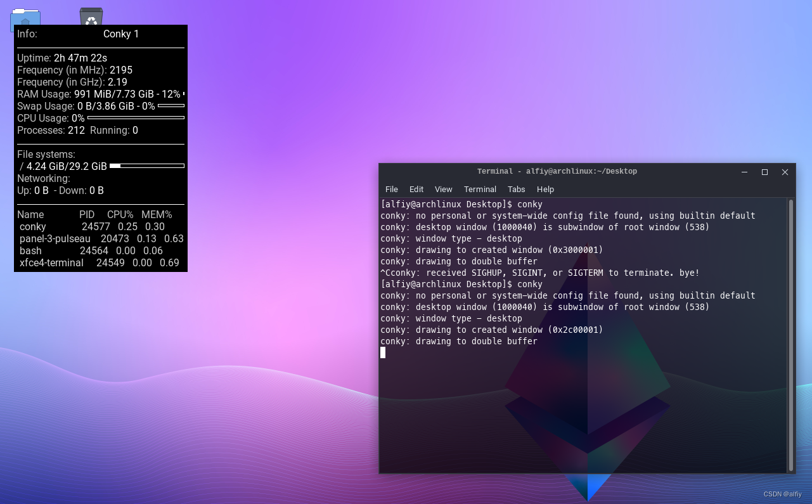Click the 'File systems:' label
Image resolution: width=812 pixels, height=504 pixels.
click(46, 154)
